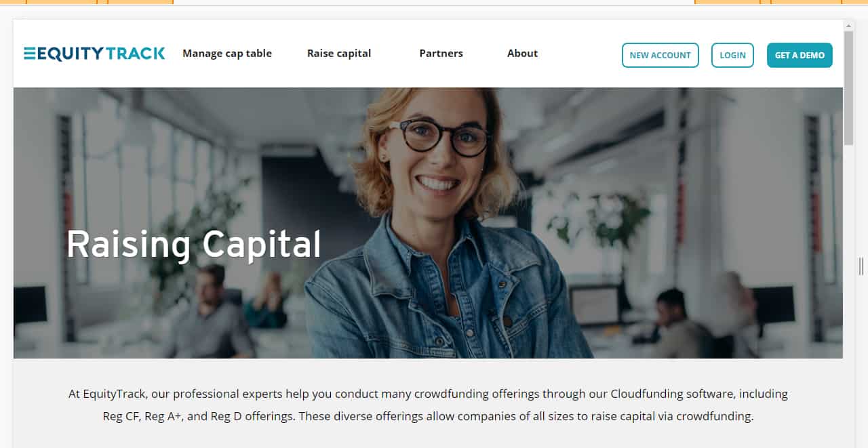
Task: Click the NEW ACCOUNT button
Action: pos(660,56)
